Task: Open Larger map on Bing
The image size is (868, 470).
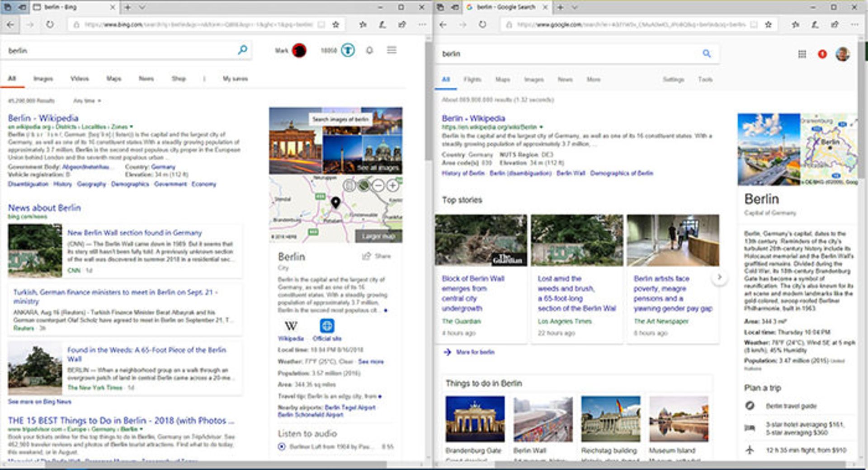Action: tap(378, 236)
